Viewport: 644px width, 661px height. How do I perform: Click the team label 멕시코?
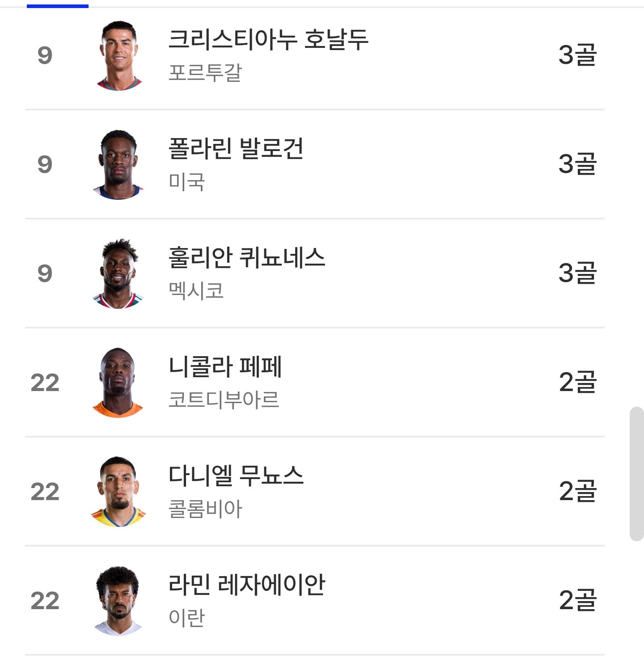pos(196,291)
